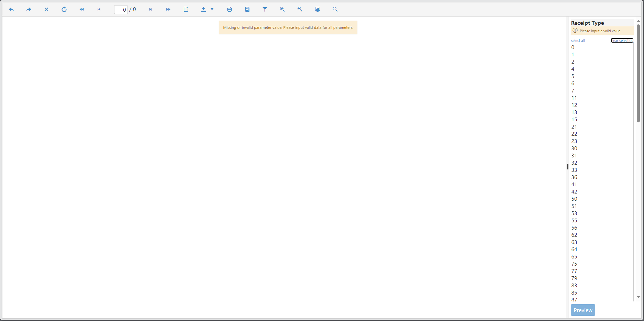Toggle print preview mode
Viewport: 644px width, 321px height.
[186, 10]
